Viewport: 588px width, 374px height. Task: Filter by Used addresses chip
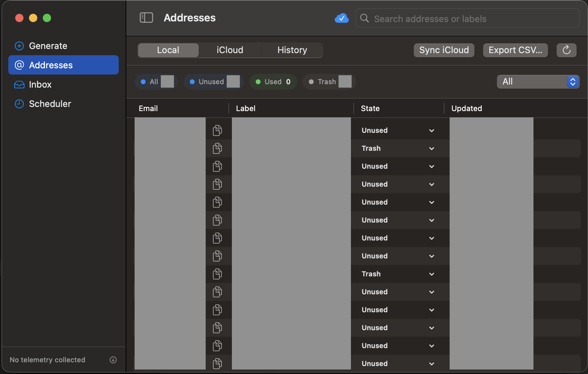273,82
